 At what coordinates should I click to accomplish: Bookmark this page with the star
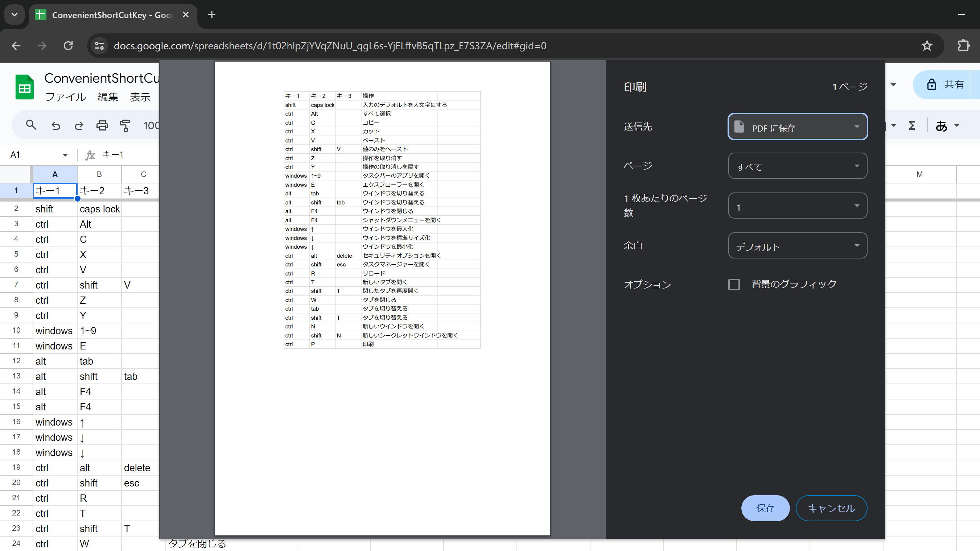pos(927,46)
